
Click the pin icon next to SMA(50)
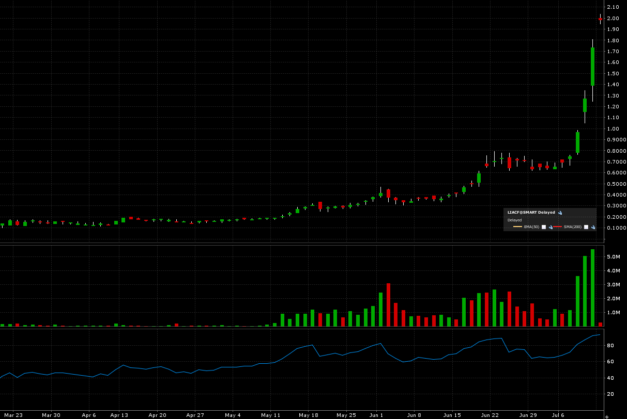549,227
